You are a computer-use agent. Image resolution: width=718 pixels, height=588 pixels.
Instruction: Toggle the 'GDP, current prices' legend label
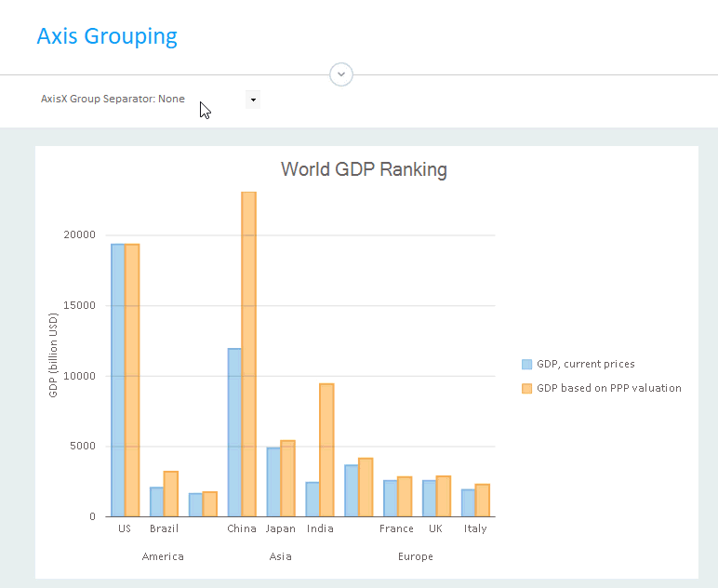(586, 365)
